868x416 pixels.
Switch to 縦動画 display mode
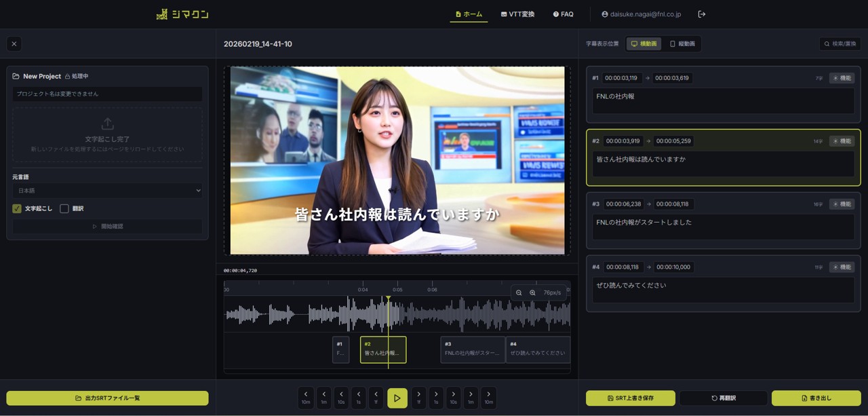point(682,44)
